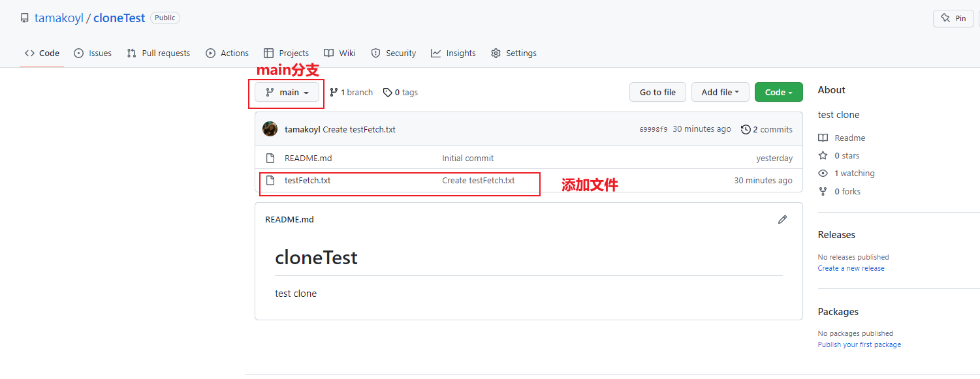The image size is (980, 379).
Task: Click the 'test clone' text in README body
Action: (296, 294)
